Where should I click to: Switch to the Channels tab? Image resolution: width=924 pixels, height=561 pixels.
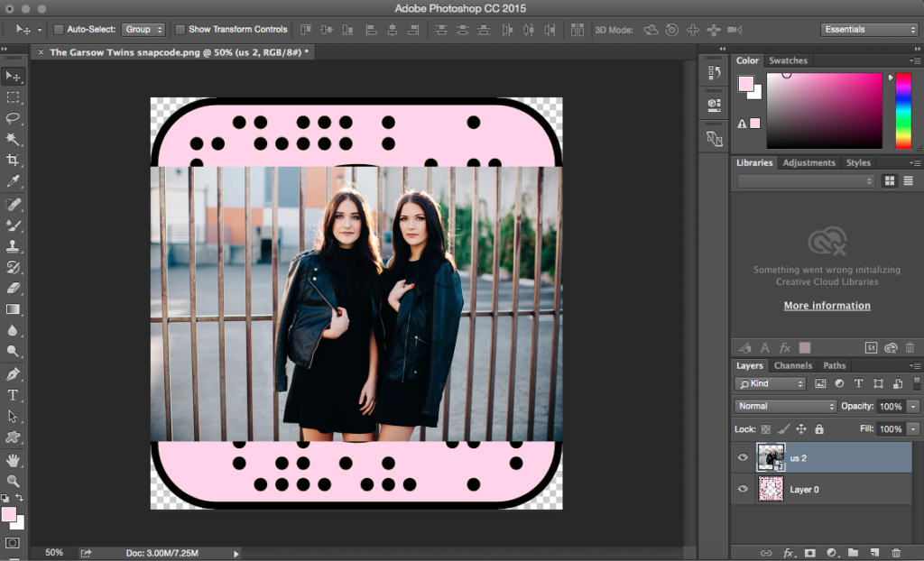[x=792, y=365]
